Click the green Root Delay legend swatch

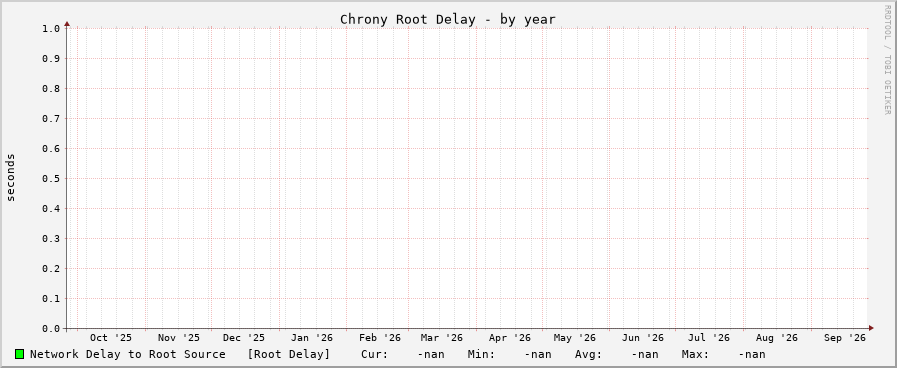[19, 354]
